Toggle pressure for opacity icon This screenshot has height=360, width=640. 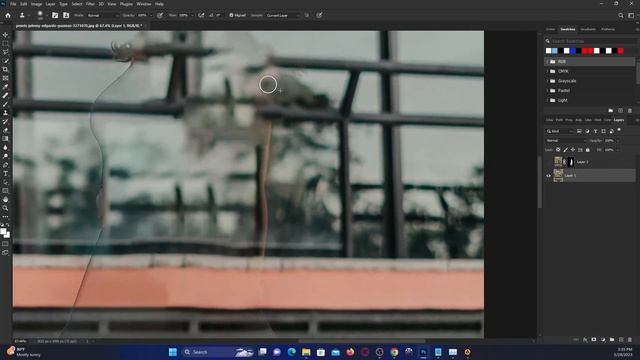coord(160,15)
